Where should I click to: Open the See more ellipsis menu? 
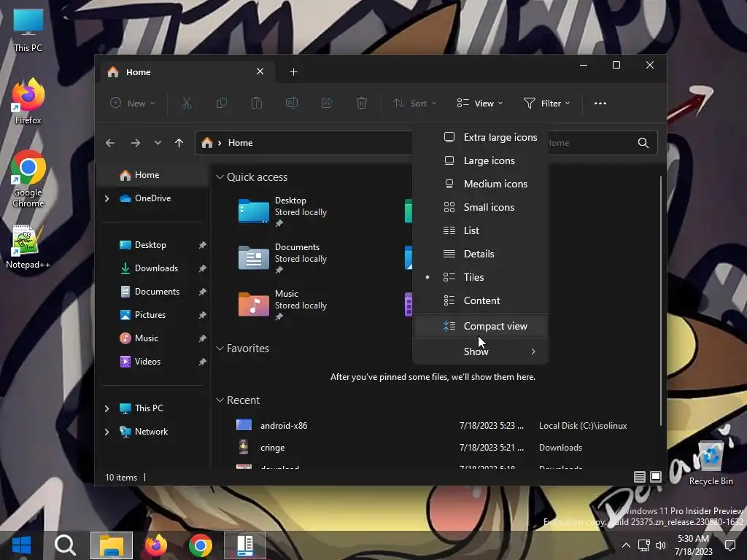[x=600, y=104]
